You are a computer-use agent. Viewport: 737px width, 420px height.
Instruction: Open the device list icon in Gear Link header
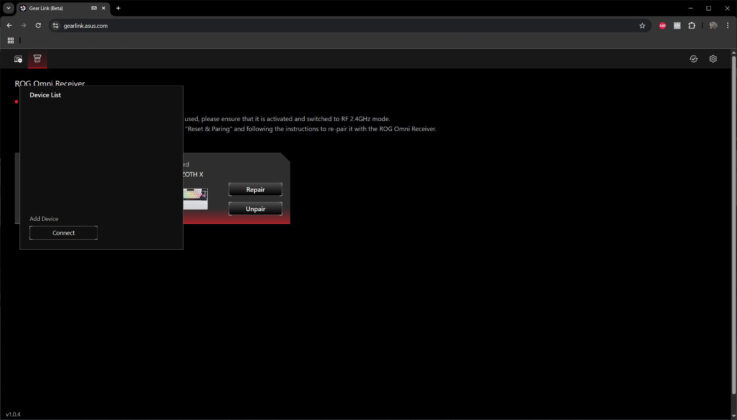tap(18, 59)
